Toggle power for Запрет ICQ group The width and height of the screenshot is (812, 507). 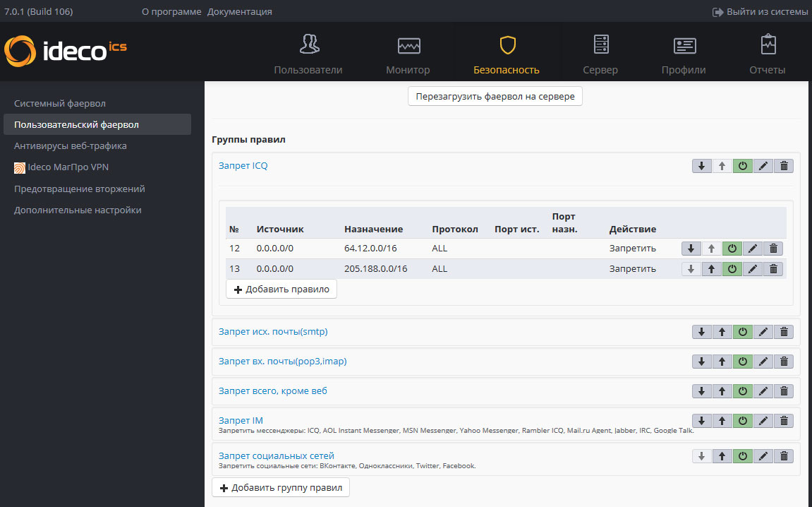tap(743, 166)
